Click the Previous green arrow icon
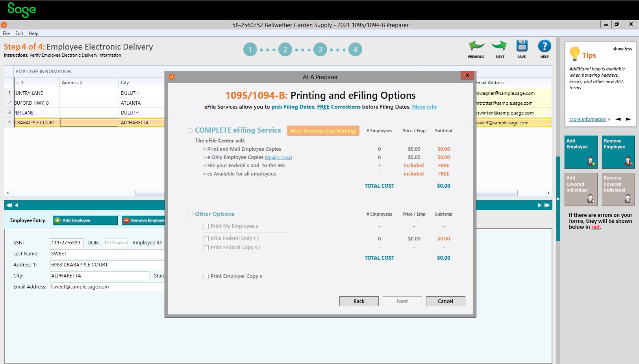 476,46
